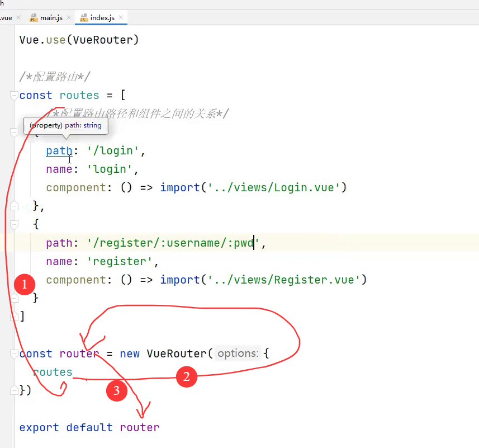Click component keyword in the register route
The height and width of the screenshot is (448, 479).
pos(76,280)
